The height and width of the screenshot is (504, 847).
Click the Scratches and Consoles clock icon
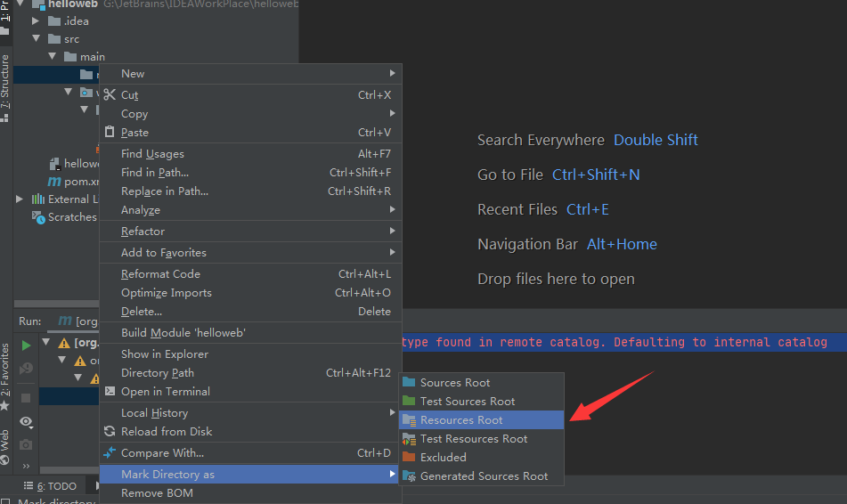pos(37,217)
